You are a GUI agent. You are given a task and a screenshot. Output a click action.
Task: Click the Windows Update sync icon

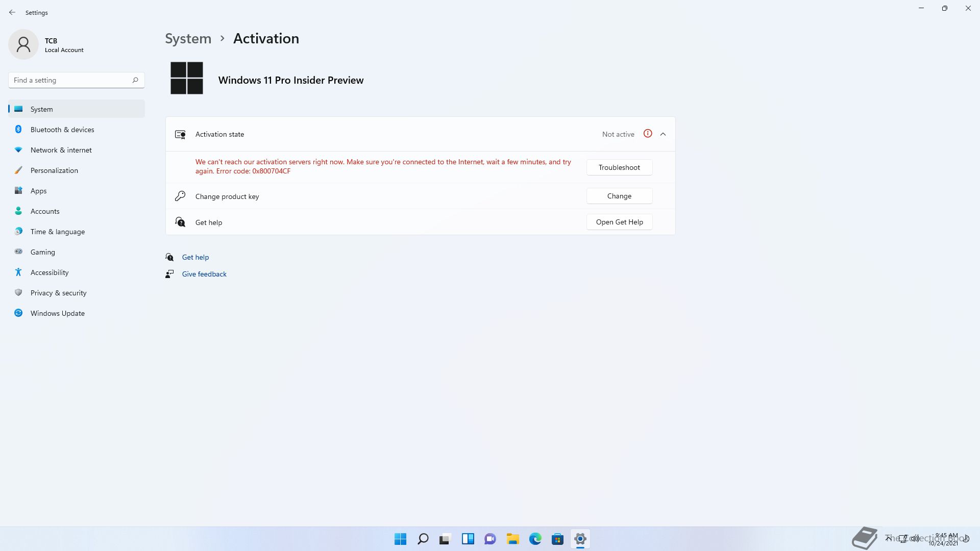pyautogui.click(x=18, y=313)
